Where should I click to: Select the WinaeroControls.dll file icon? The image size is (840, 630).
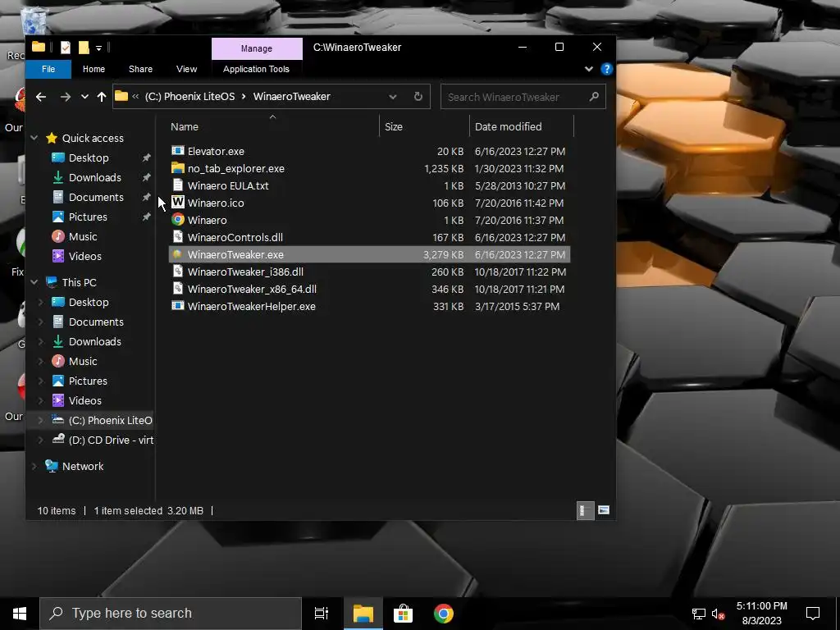pos(178,237)
